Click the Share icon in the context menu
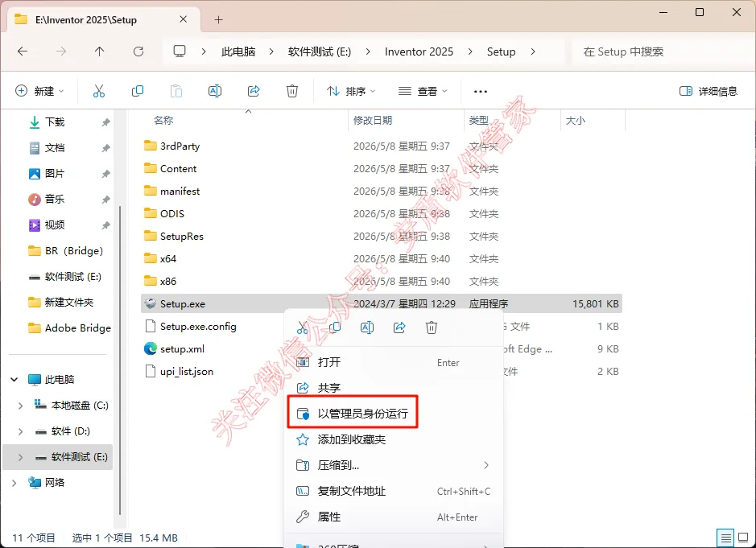This screenshot has height=548, width=756. click(399, 328)
